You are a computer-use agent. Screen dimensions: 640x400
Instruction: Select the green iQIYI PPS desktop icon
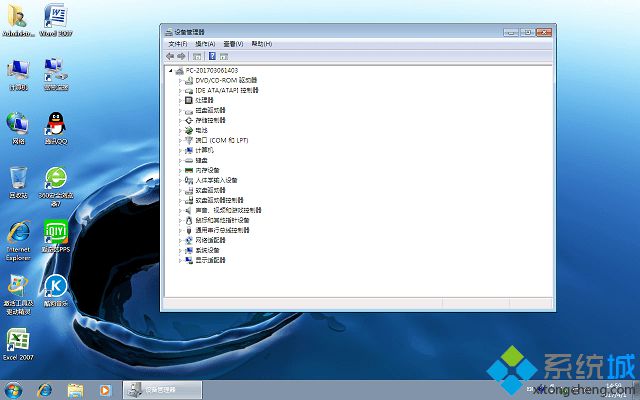tap(56, 236)
